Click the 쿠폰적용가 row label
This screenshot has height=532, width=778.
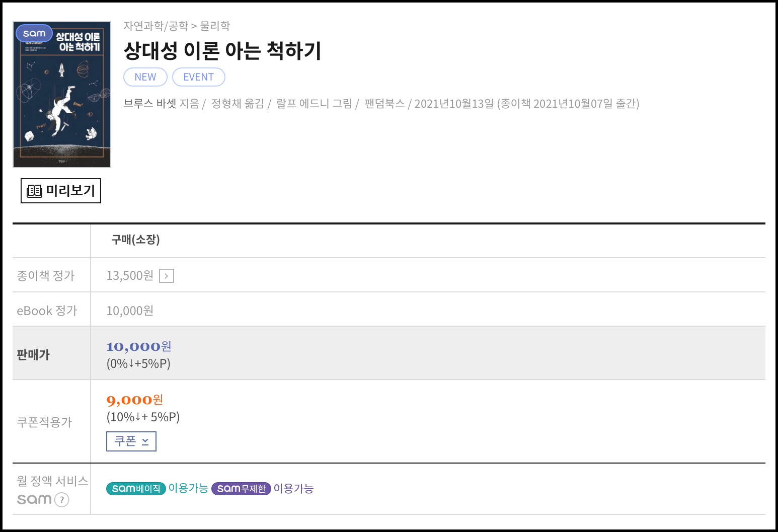coord(44,422)
